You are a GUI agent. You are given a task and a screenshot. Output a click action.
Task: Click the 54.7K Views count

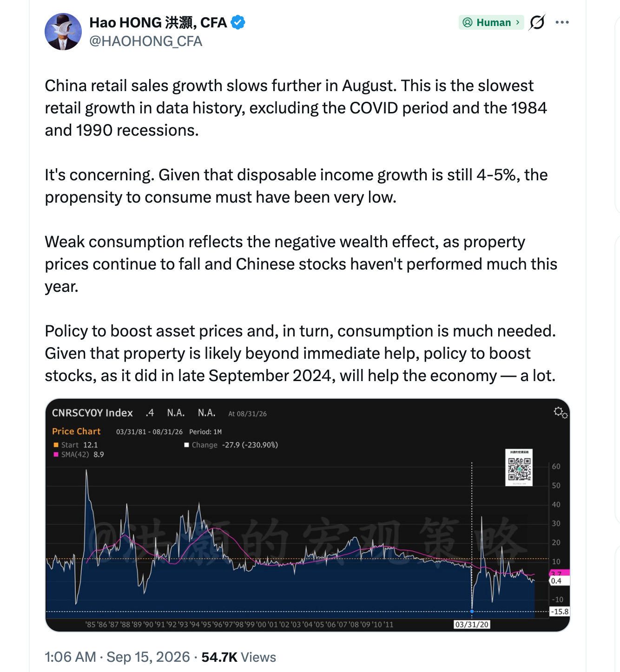pyautogui.click(x=238, y=657)
